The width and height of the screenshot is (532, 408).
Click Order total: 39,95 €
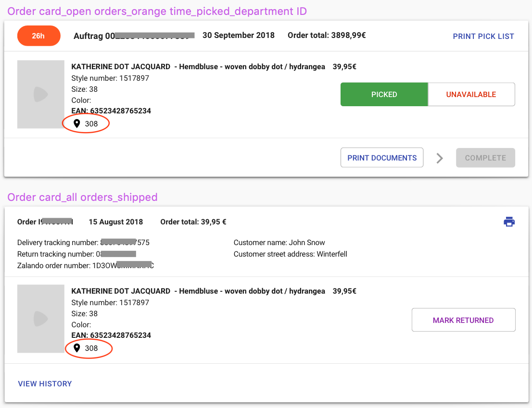(193, 222)
